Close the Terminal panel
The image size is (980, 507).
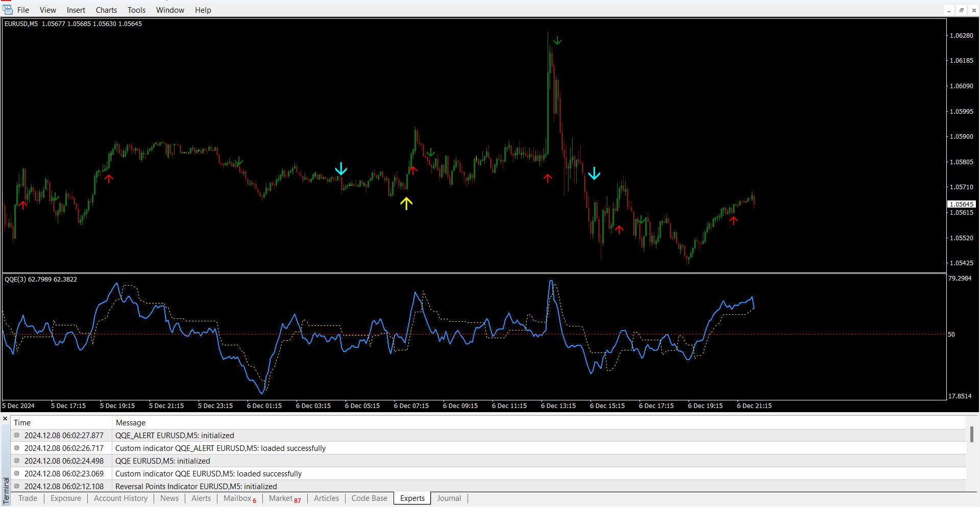(5, 419)
